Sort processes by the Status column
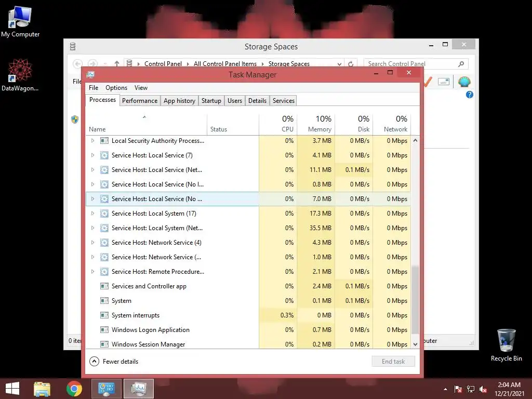The width and height of the screenshot is (532, 399). tap(233, 124)
